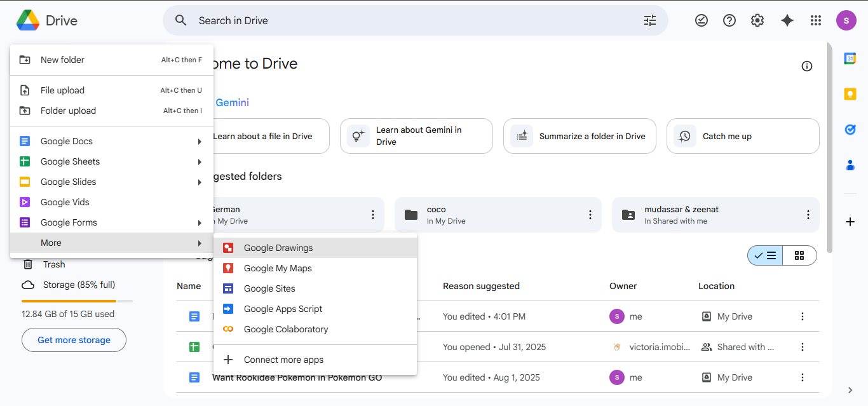Switch to list layout view

pyautogui.click(x=766, y=255)
